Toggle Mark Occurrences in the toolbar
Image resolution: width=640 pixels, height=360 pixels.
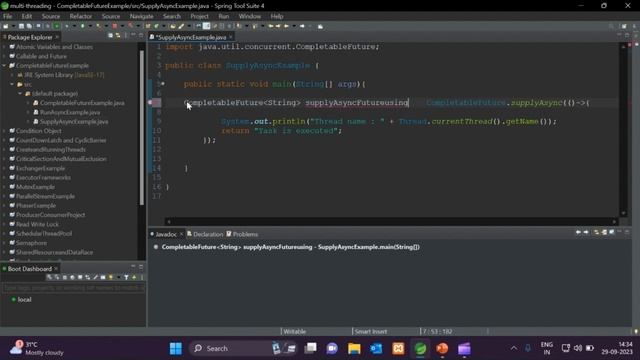(206, 26)
